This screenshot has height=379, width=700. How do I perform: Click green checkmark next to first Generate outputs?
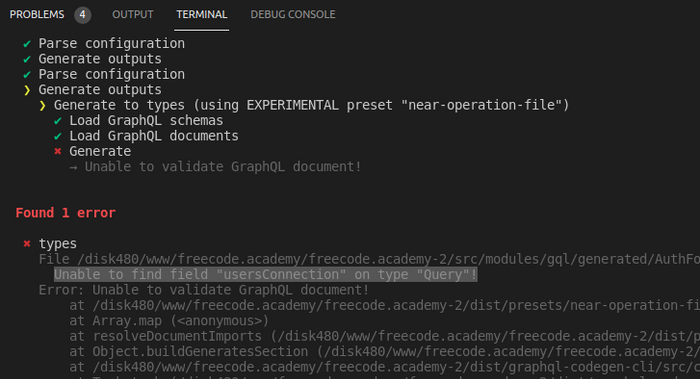(27, 59)
